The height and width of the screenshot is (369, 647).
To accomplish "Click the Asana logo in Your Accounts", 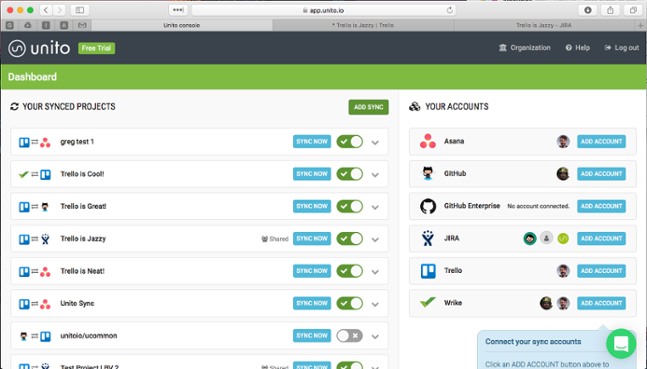I will [427, 141].
